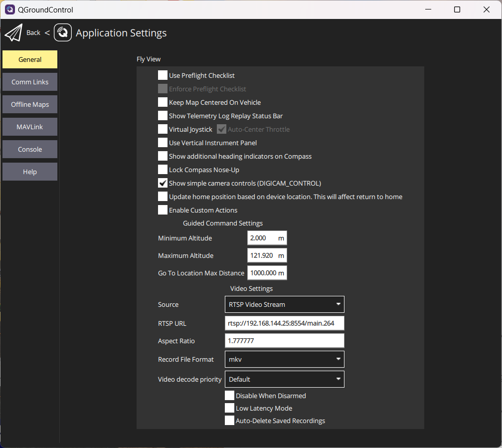Enable Use Preflight Checklist checkbox
Screen dimensions: 502x448
(163, 75)
